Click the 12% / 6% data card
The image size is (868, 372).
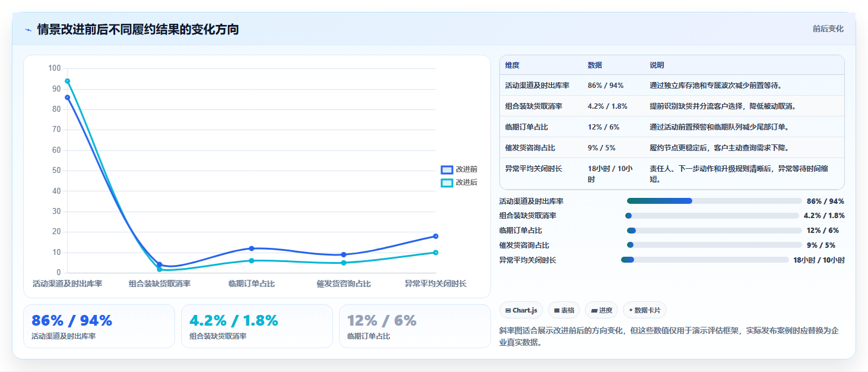415,326
